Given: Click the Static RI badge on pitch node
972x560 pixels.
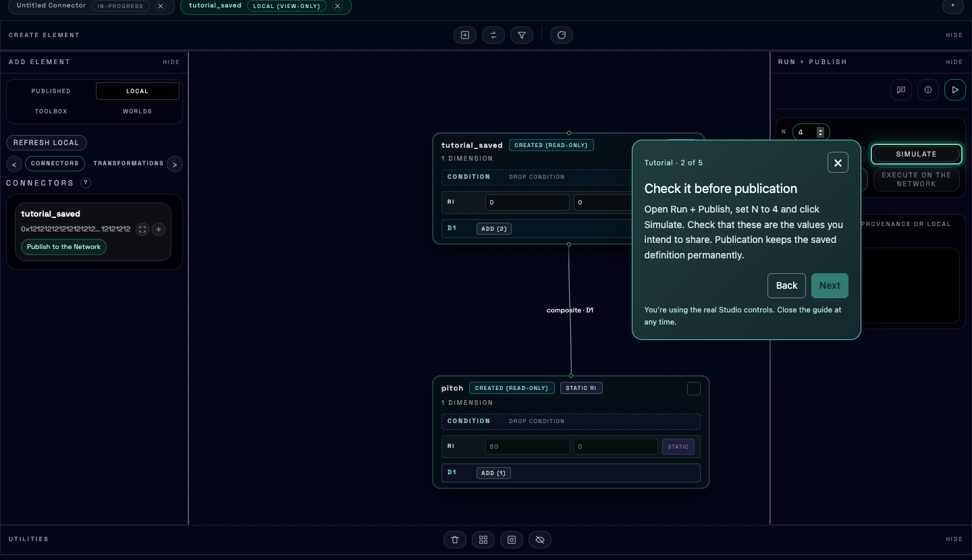Looking at the screenshot, I should click(x=581, y=388).
